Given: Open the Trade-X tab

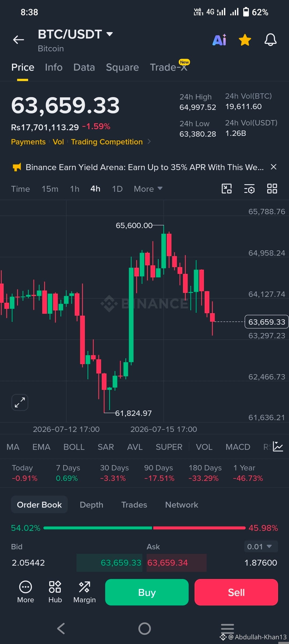Looking at the screenshot, I should [x=169, y=67].
